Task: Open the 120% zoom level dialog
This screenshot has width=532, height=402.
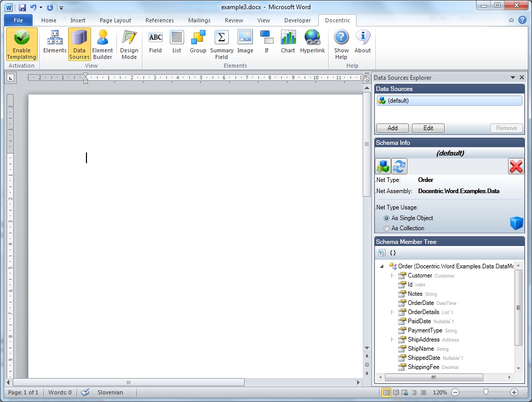Action: (440, 392)
